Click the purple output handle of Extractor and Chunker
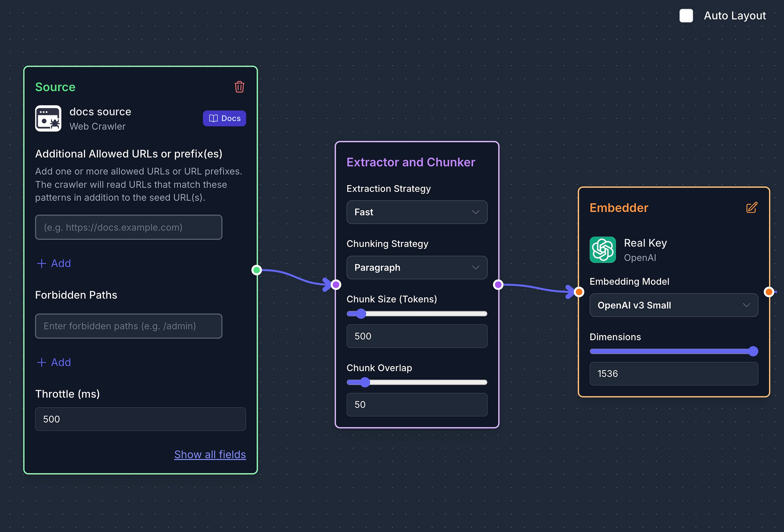The width and height of the screenshot is (784, 532). [498, 284]
